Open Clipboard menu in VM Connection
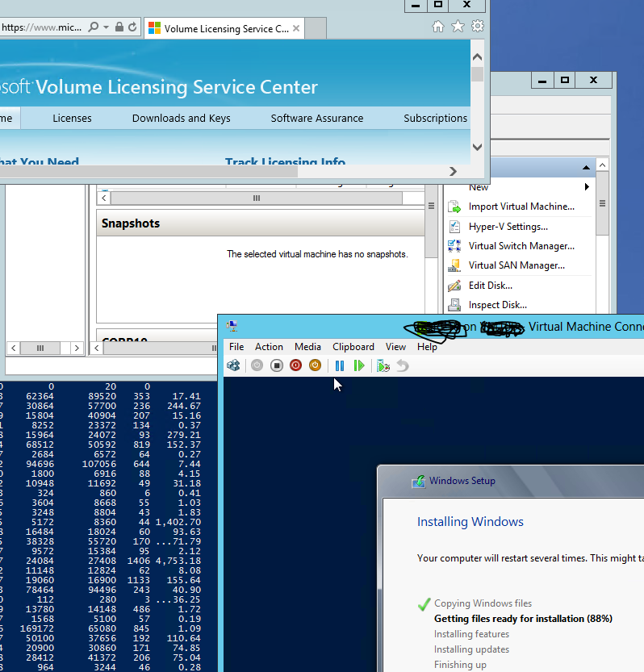Screen dimensions: 644x672 pyautogui.click(x=353, y=347)
